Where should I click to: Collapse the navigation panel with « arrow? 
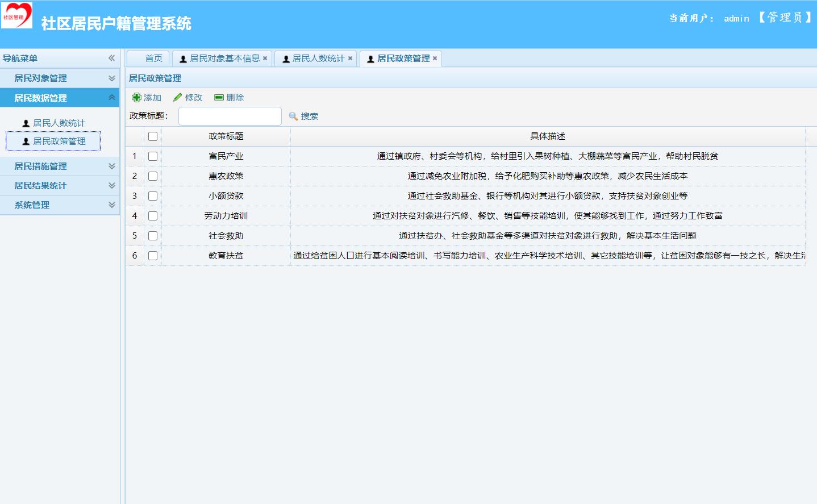111,57
